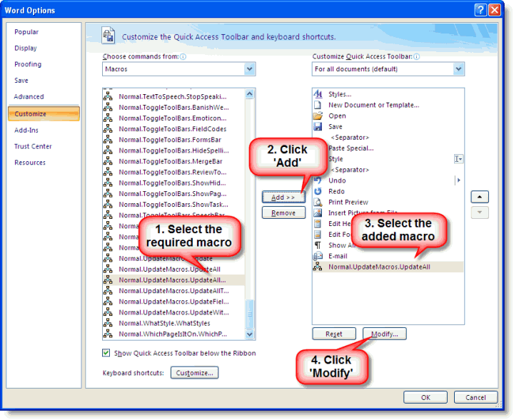Close the Word Options dialog
This screenshot has height=420, width=514.
click(495, 10)
